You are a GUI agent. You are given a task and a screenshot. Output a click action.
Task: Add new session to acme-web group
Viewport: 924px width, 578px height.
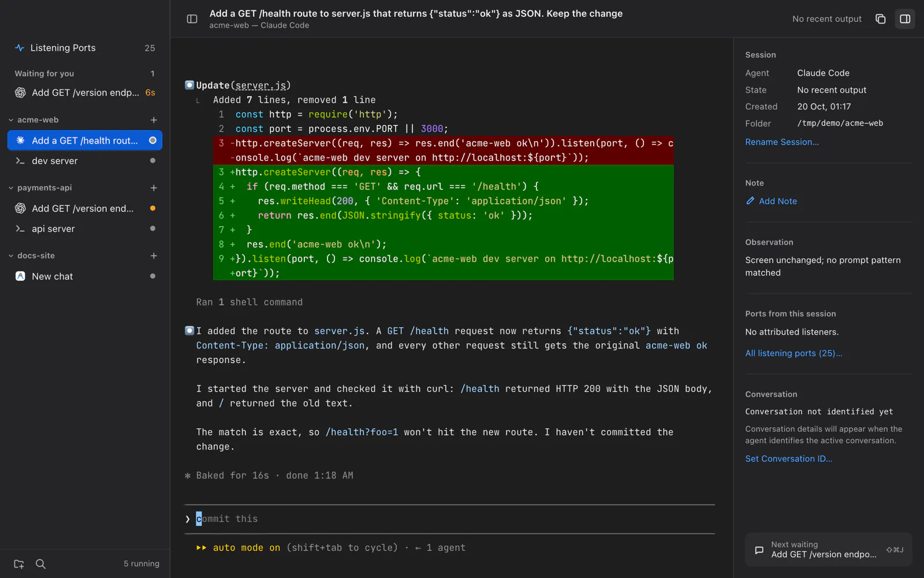pyautogui.click(x=154, y=120)
